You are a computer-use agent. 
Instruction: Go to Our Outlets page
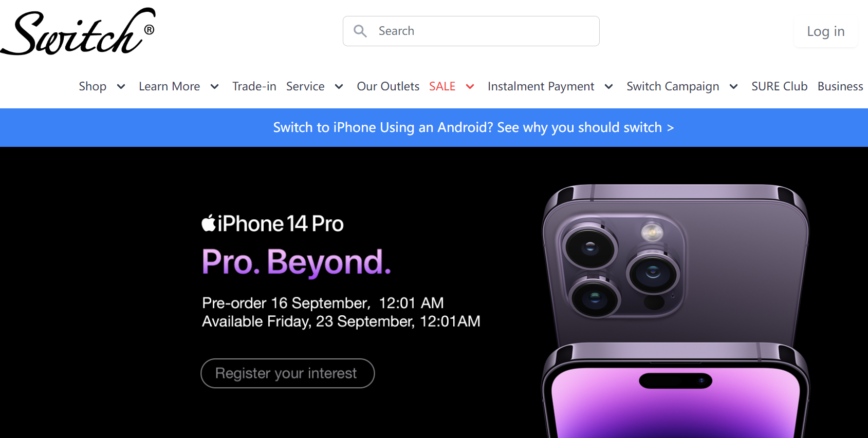point(388,86)
